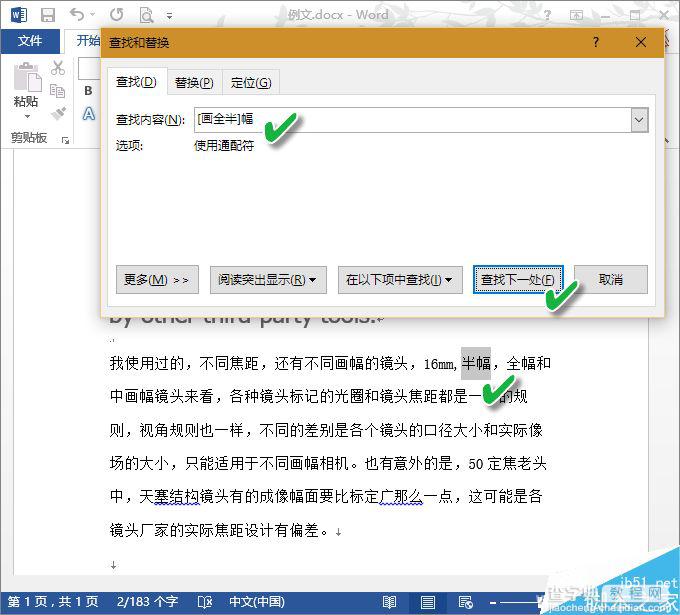Undo the last action

tap(77, 15)
